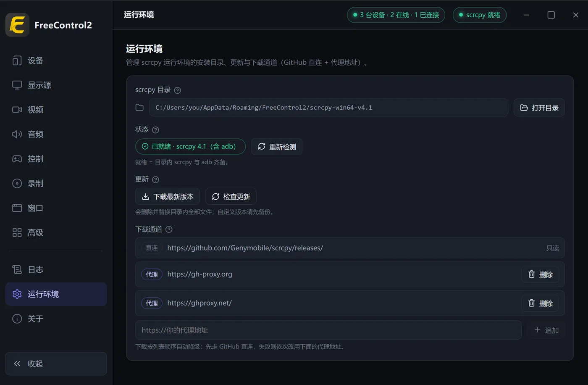Click the ghproxy.net proxy address
The height and width of the screenshot is (385, 588).
coord(199,303)
